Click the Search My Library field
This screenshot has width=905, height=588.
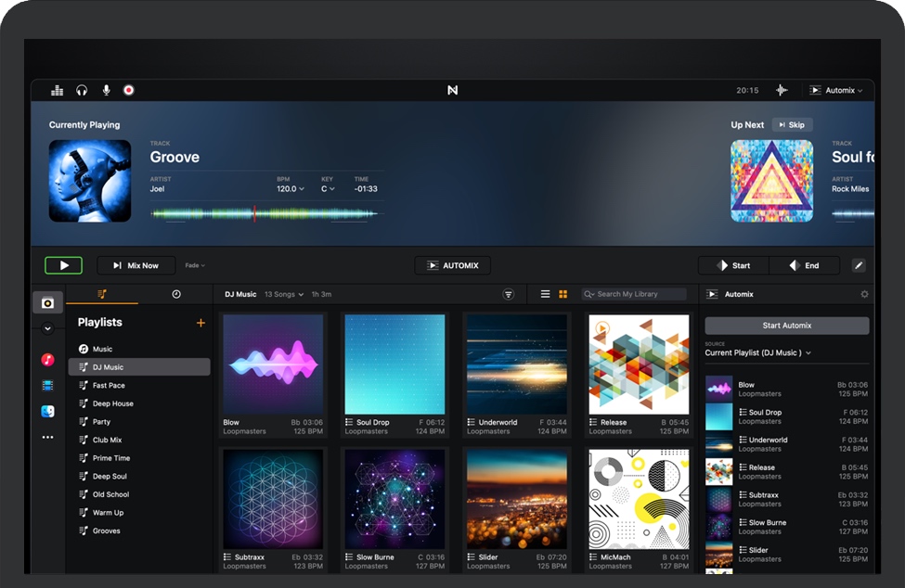[634, 295]
